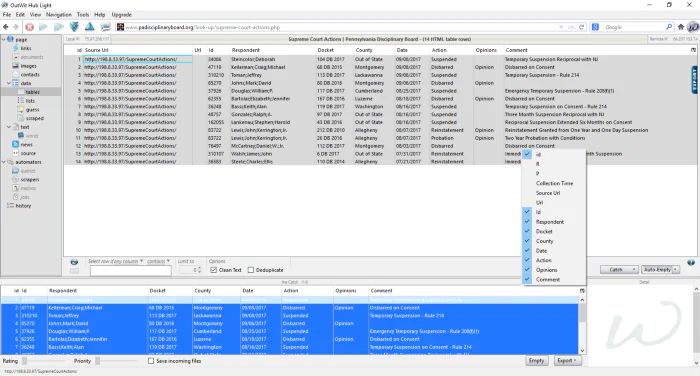Open the 'contains' condition dropdown
The height and width of the screenshot is (376, 700).
[x=158, y=261]
